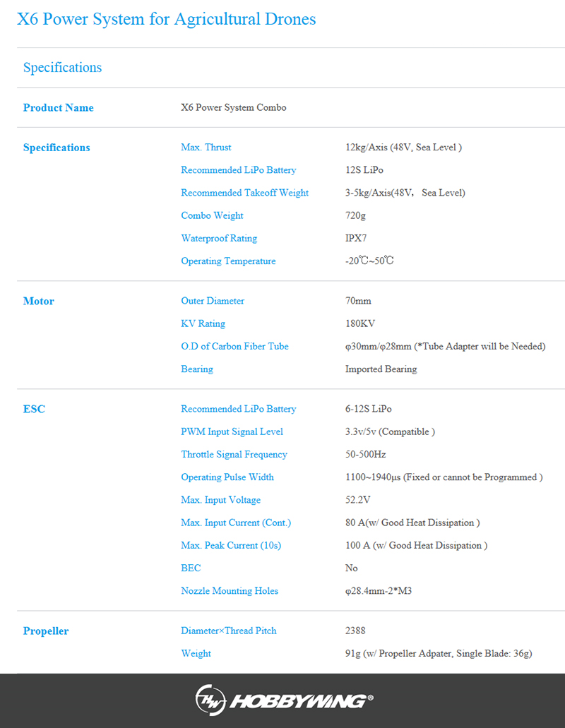The width and height of the screenshot is (565, 728).
Task: Click the 180KV motor value
Action: [360, 323]
